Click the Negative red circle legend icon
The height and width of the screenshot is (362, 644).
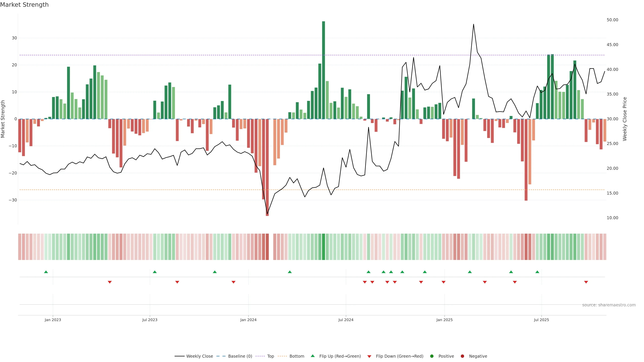pos(462,356)
